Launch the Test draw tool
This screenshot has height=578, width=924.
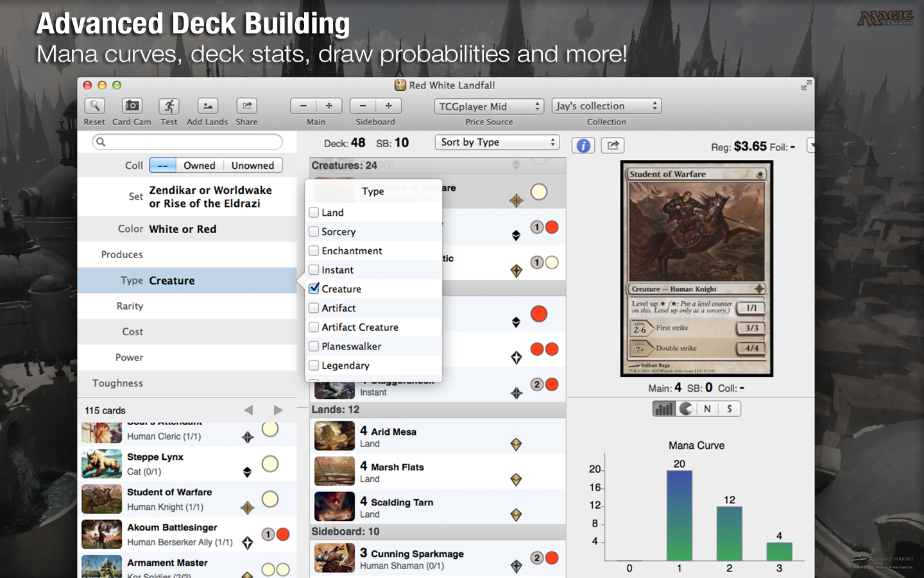tap(169, 106)
